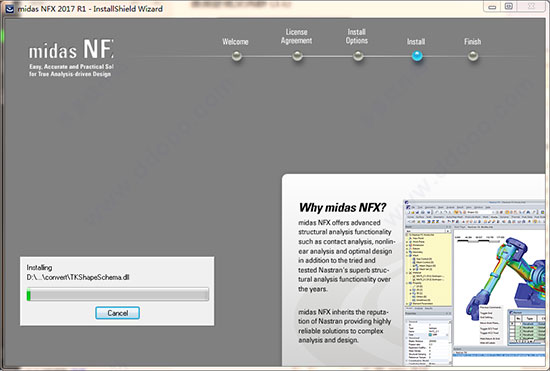Image resolution: width=550 pixels, height=371 pixels.
Task: Click the Welcome step label
Action: 235,42
